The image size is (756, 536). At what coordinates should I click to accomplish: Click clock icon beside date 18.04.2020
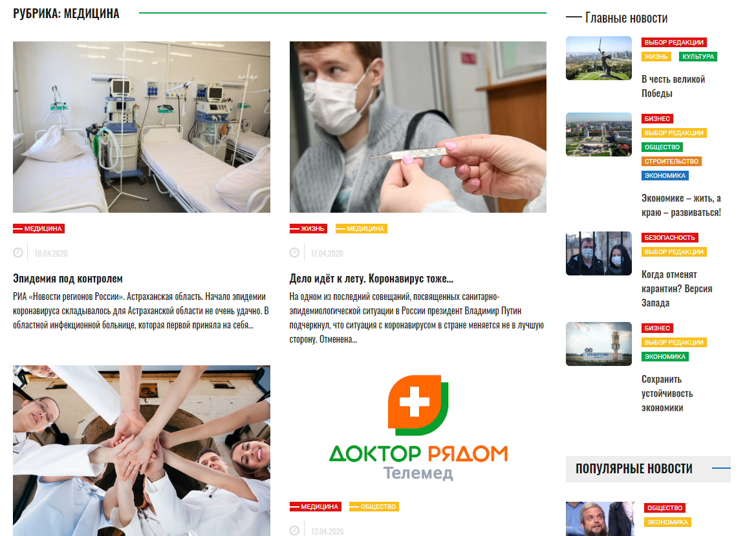pyautogui.click(x=18, y=253)
